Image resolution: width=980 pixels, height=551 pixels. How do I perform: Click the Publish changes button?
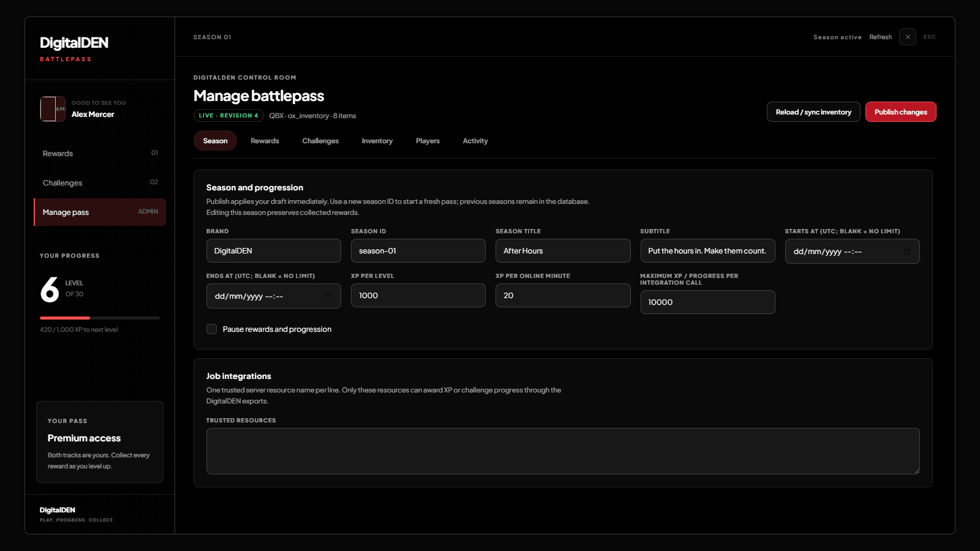(901, 112)
